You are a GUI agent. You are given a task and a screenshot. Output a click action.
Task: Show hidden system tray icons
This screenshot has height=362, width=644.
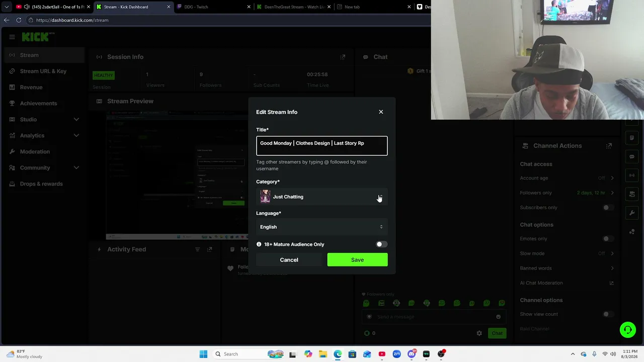(573, 354)
